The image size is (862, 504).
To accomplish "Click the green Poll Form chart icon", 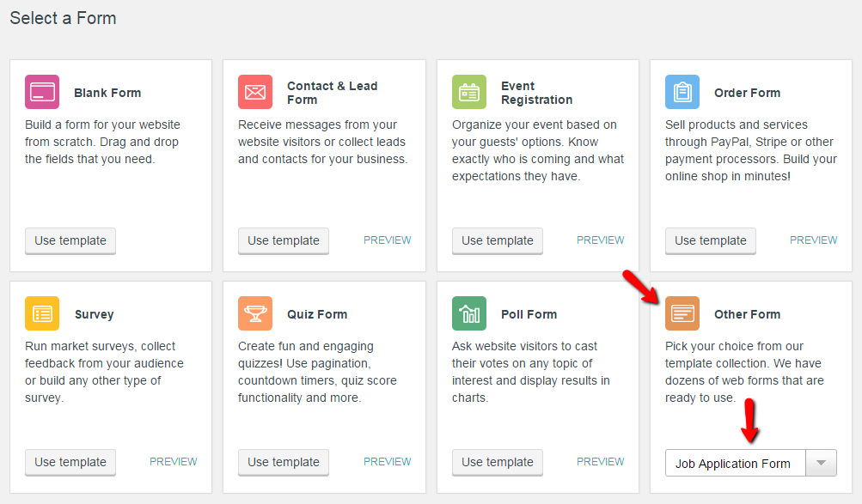I will pyautogui.click(x=469, y=313).
